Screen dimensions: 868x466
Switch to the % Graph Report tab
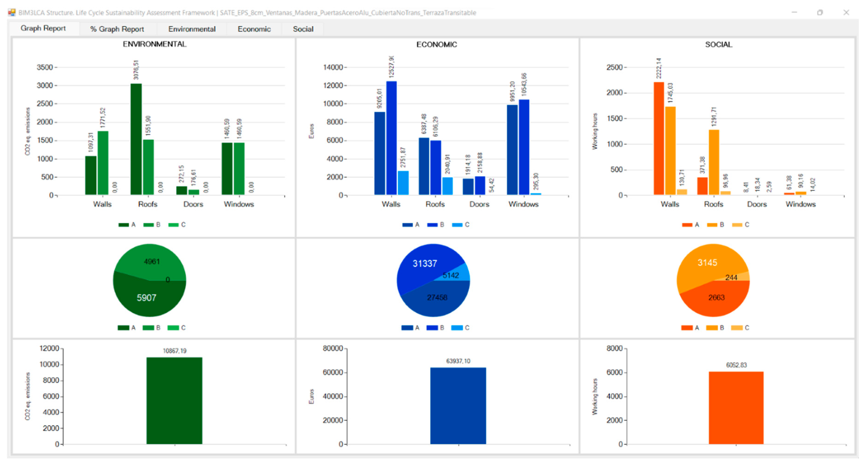117,29
